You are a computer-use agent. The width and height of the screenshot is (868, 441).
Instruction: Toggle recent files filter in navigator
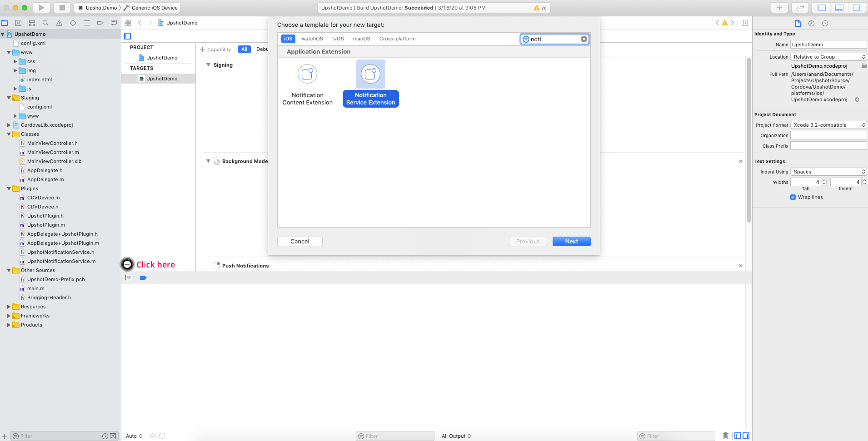(x=105, y=436)
